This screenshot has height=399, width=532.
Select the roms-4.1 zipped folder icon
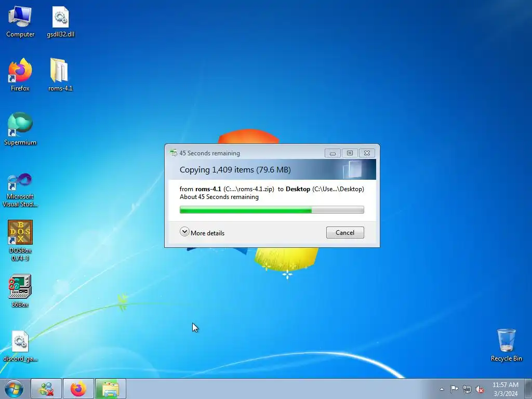coord(60,75)
